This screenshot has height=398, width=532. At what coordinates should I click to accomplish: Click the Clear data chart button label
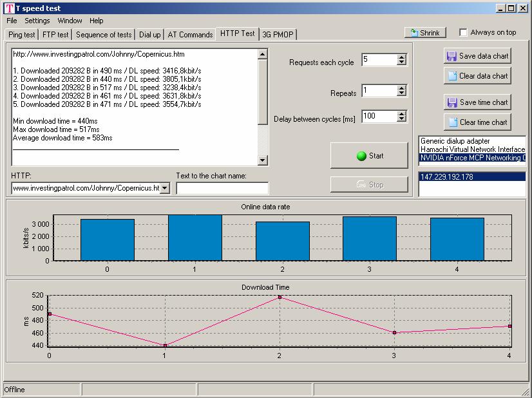(x=484, y=76)
